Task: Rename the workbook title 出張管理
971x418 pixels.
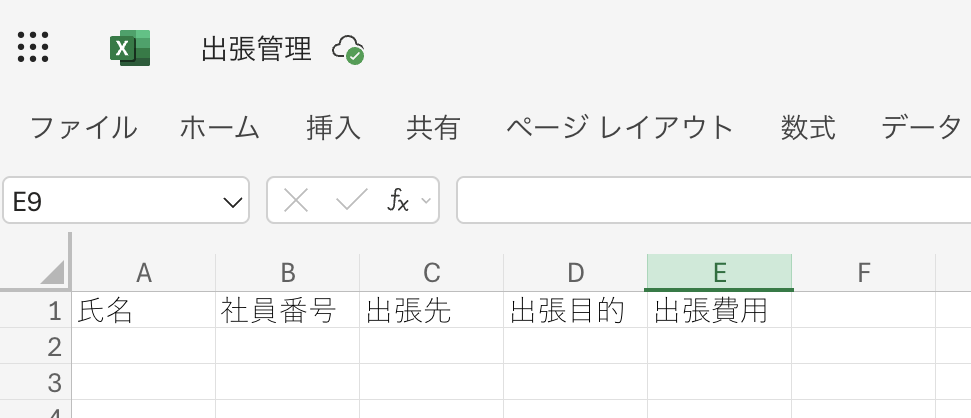Action: [x=257, y=48]
